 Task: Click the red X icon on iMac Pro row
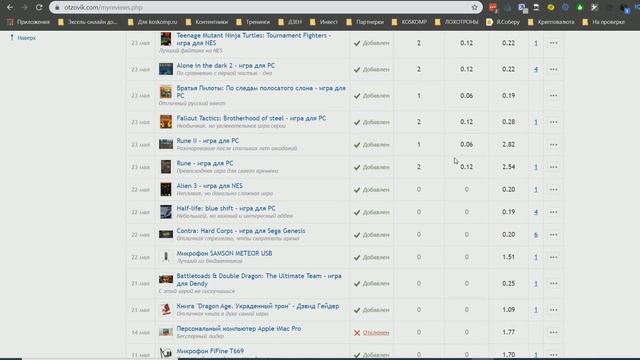[x=357, y=333]
